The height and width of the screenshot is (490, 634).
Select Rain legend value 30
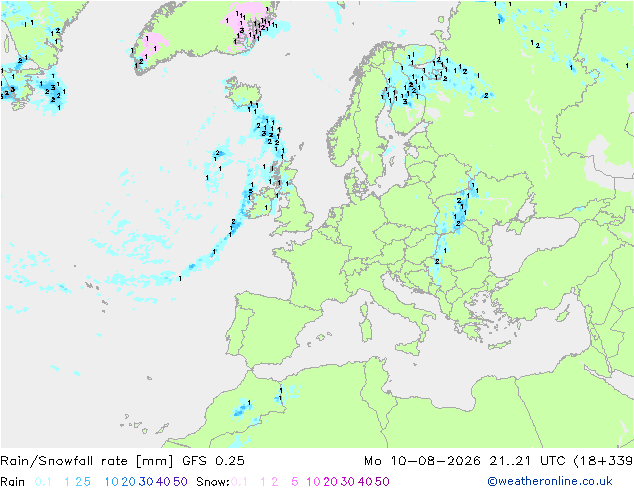pyautogui.click(x=146, y=482)
